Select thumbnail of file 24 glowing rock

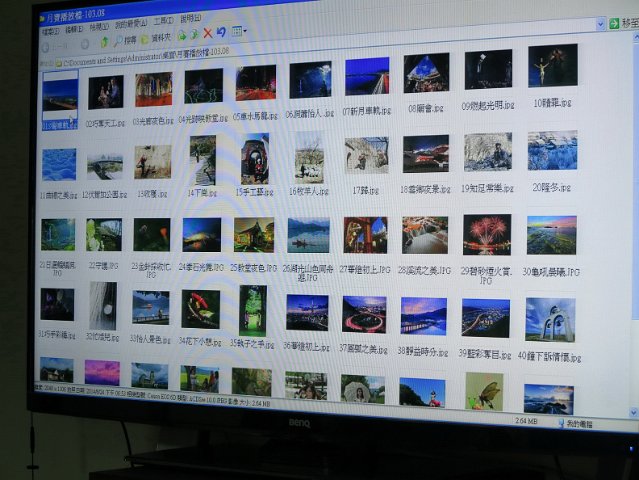pyautogui.click(x=202, y=235)
